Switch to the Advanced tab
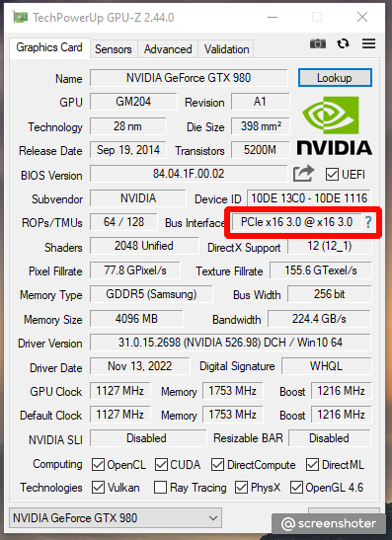This screenshot has height=540, width=392. pyautogui.click(x=168, y=49)
